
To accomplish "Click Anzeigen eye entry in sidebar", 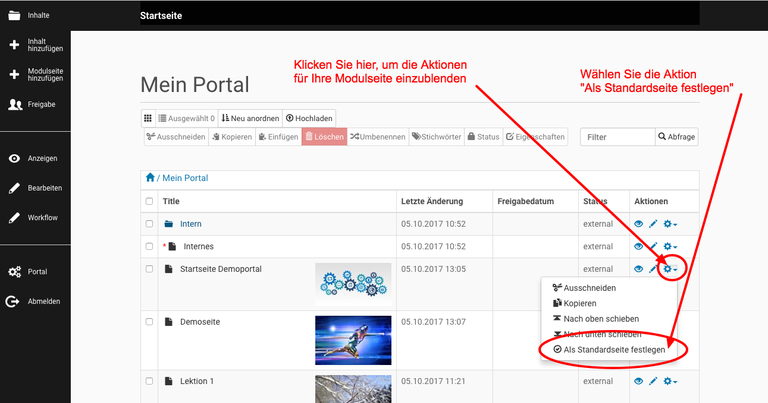I will (33, 158).
